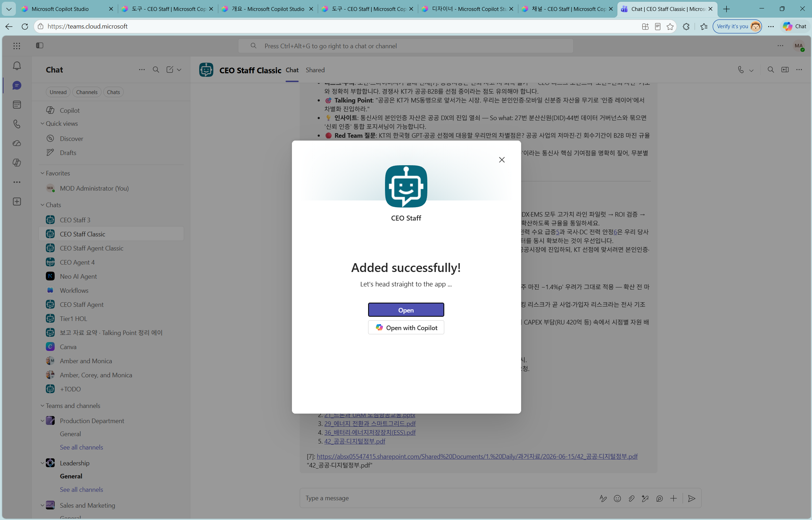812x520 pixels.
Task: Select the Chat icon in the Teams rail
Action: click(x=17, y=85)
